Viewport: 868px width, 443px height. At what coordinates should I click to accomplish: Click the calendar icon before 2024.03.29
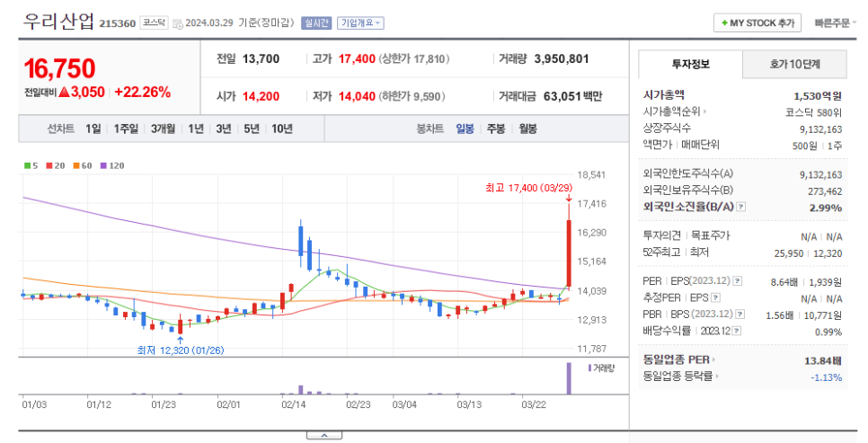click(x=177, y=23)
